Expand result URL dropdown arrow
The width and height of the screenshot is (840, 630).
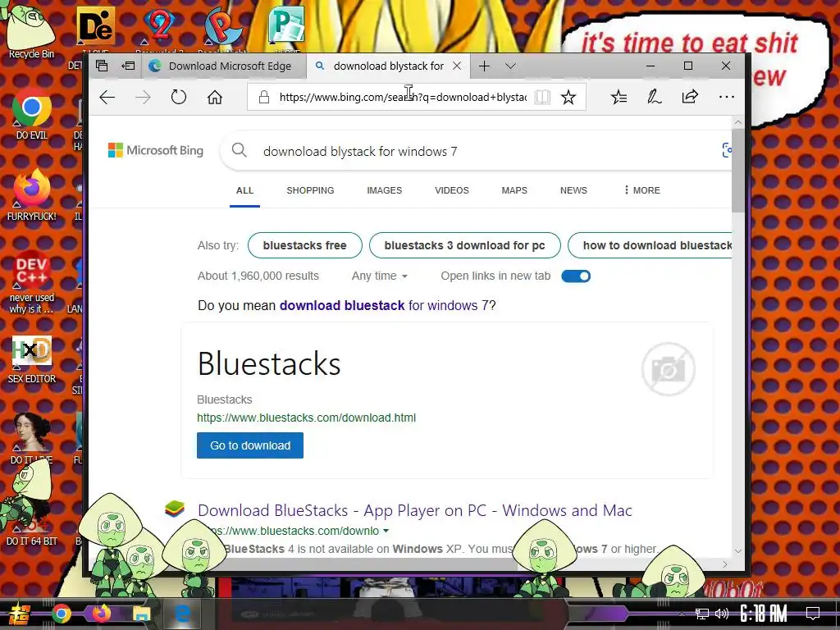pyautogui.click(x=386, y=531)
